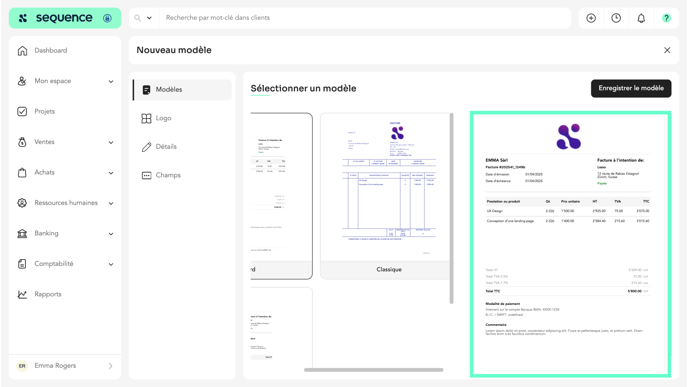Click the Classique template label
The height and width of the screenshot is (387, 688).
[389, 269]
